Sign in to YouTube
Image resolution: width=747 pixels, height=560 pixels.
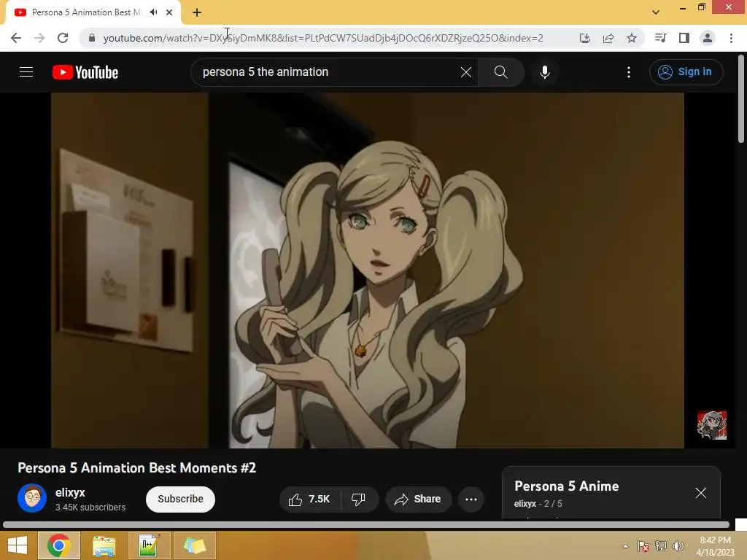coord(686,72)
